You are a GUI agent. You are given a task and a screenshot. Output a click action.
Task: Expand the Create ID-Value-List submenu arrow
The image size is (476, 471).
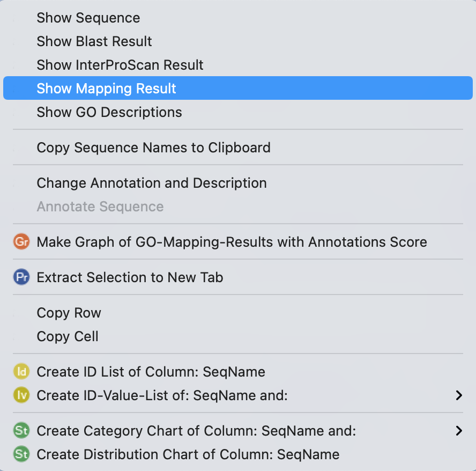click(458, 395)
